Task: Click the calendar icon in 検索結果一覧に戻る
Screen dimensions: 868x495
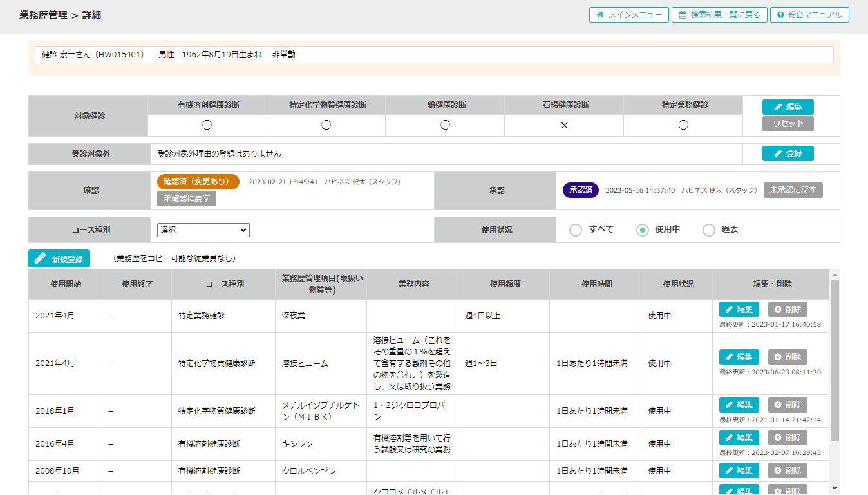Action: (x=683, y=15)
